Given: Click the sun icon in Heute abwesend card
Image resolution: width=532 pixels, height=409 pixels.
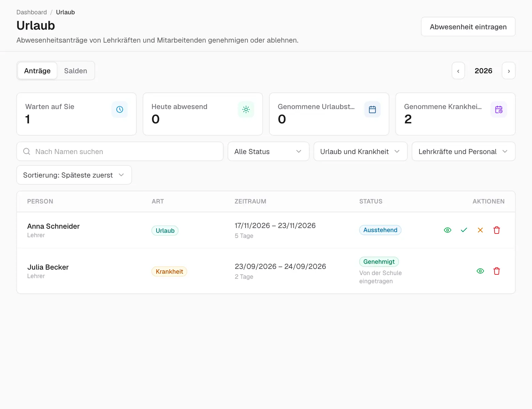Looking at the screenshot, I should tap(246, 109).
